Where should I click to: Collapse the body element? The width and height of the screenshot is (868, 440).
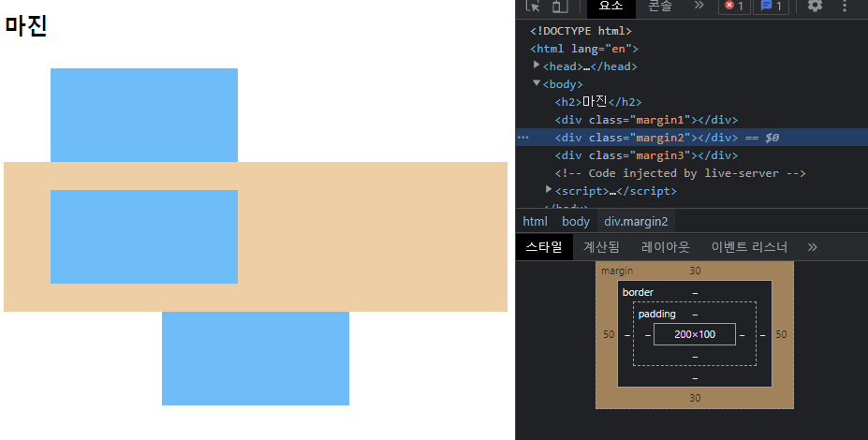click(537, 83)
